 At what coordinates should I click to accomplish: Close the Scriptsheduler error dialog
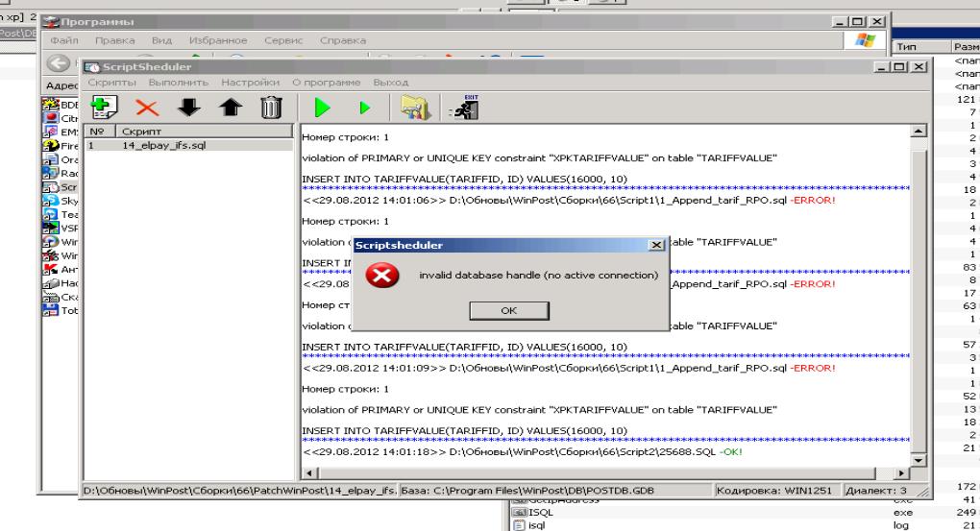[x=656, y=245]
